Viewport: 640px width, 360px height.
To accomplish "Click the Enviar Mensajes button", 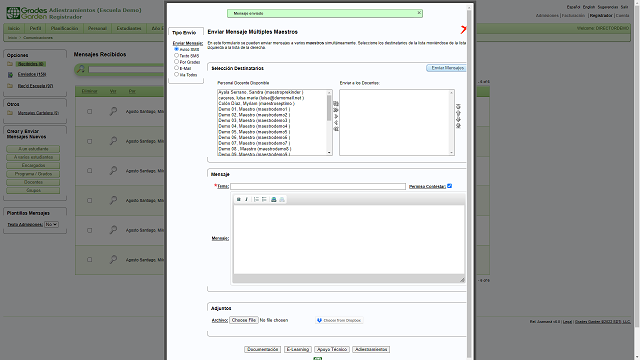I will click(x=447, y=68).
